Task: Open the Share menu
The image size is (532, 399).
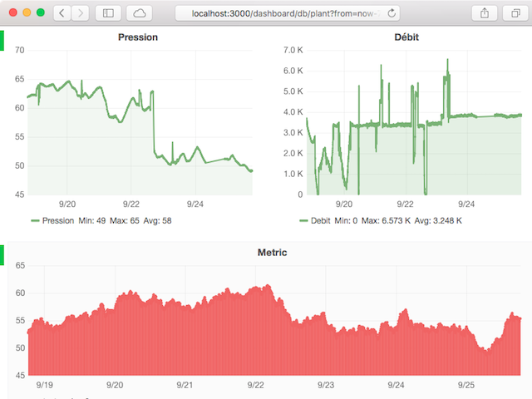Action: pos(484,13)
